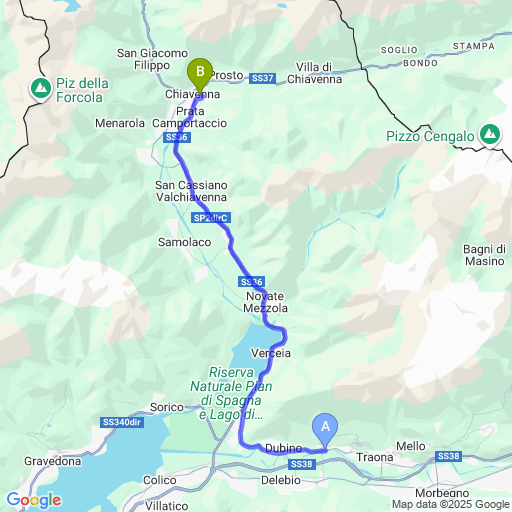Click the Gravedona town label
This screenshot has width=512, height=512.
pyautogui.click(x=53, y=461)
